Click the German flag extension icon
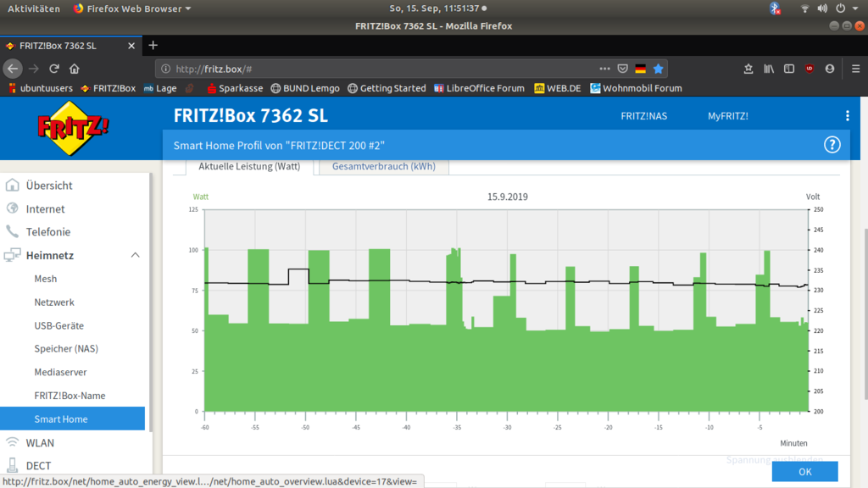This screenshot has width=868, height=488. (641, 69)
